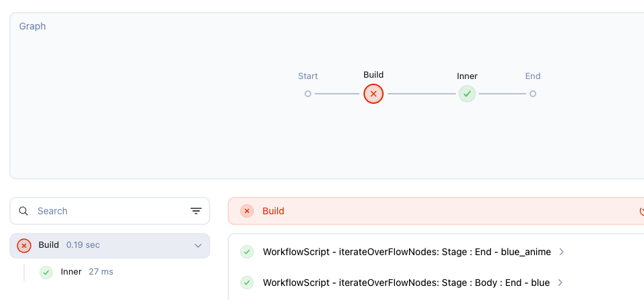Collapse the Build stage tree chevron
The image size is (644, 300).
tap(198, 246)
